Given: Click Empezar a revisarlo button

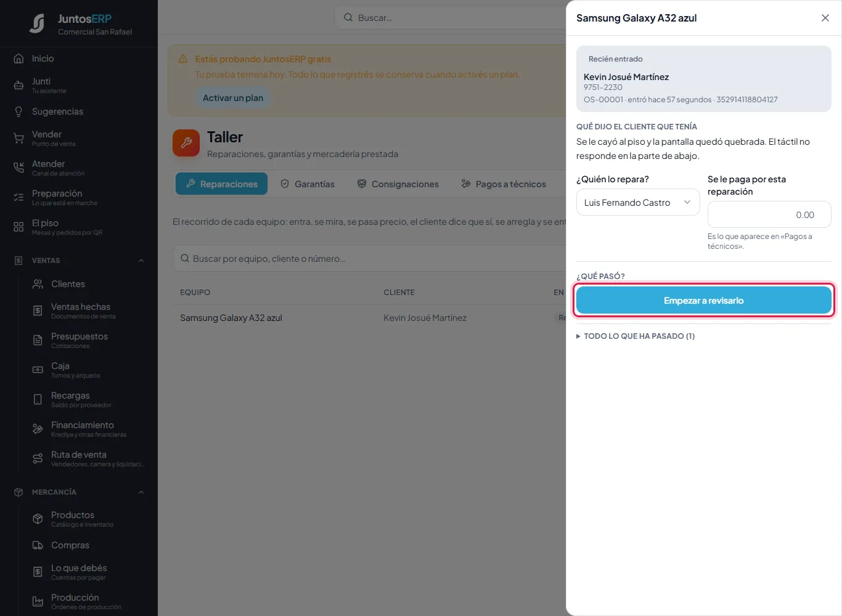Looking at the screenshot, I should (704, 301).
